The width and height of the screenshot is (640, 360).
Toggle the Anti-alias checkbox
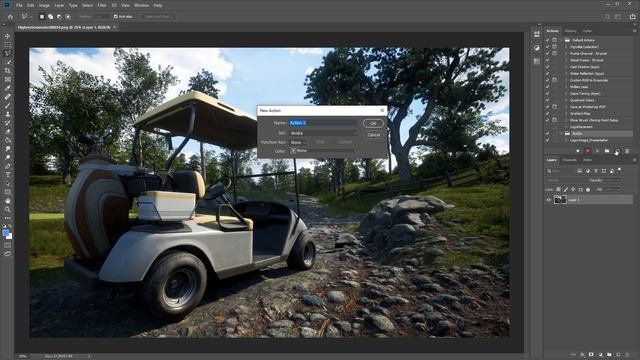tap(116, 17)
